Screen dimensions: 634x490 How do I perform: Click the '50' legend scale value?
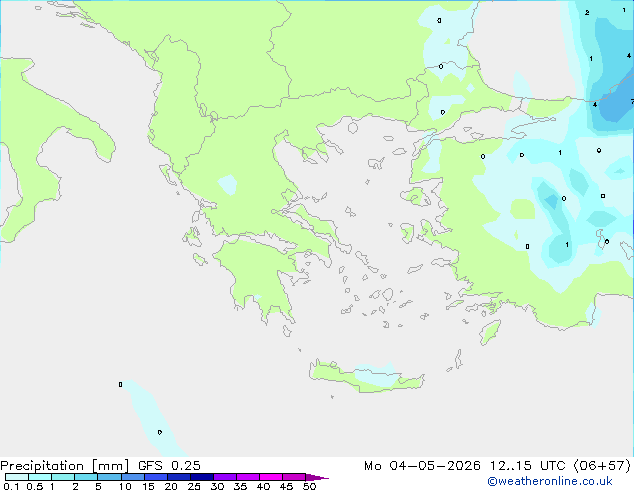click(309, 486)
